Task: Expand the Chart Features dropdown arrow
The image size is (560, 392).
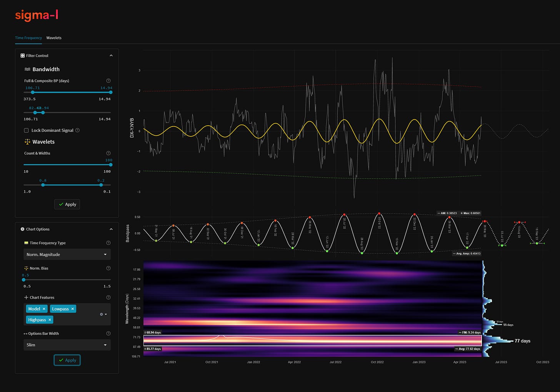Action: (x=106, y=314)
